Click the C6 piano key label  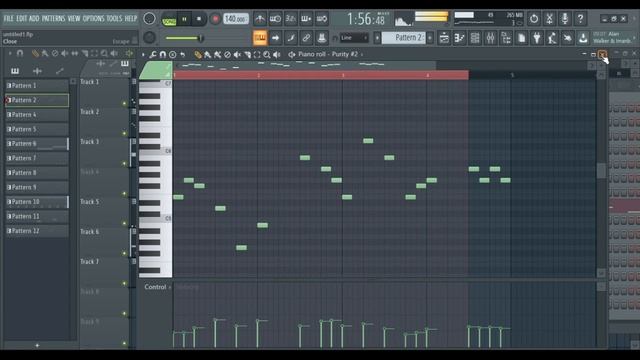click(x=168, y=151)
